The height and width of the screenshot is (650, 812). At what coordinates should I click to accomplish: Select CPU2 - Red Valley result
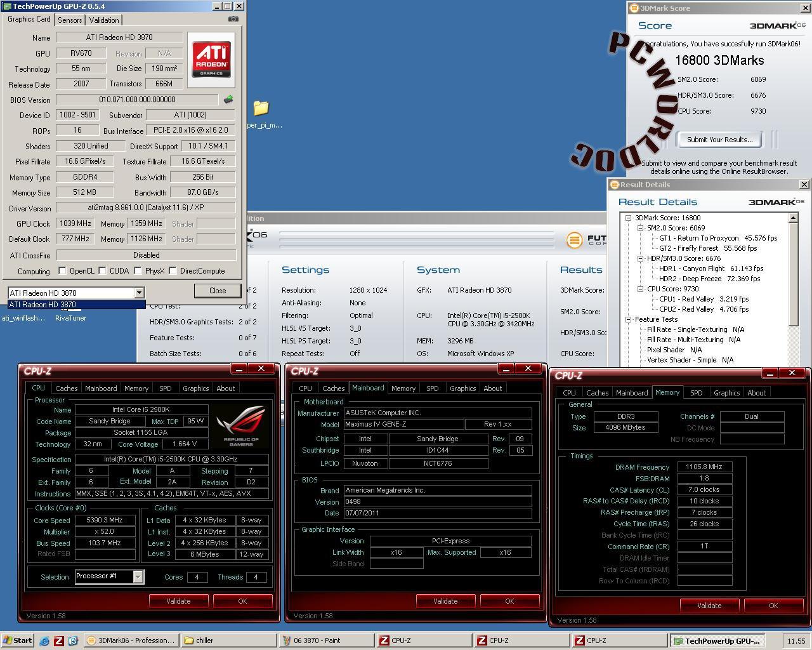(x=704, y=309)
